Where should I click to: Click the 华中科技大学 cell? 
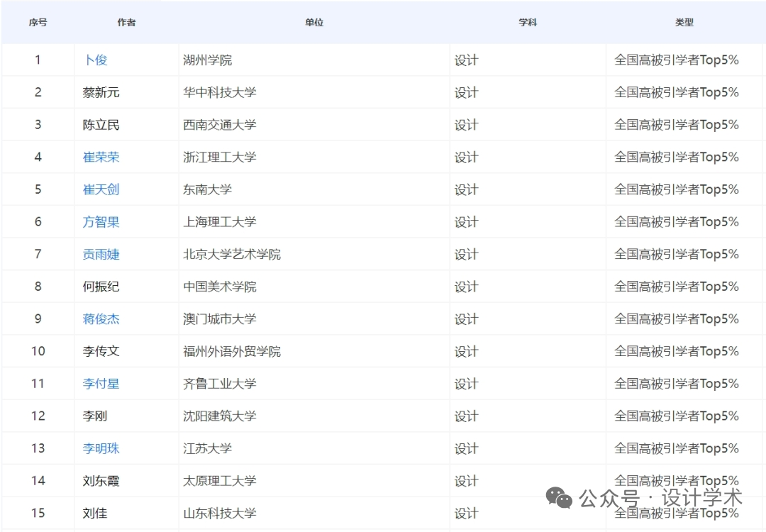[x=220, y=92]
